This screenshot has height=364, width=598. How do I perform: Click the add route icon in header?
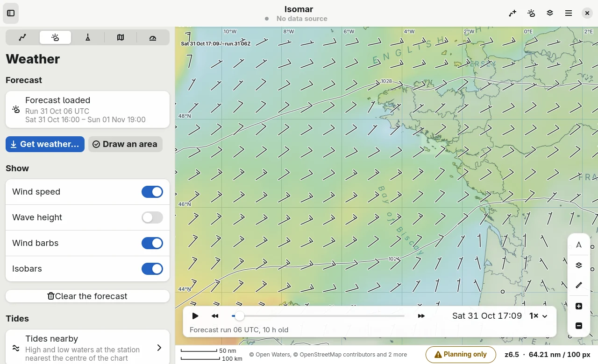513,13
